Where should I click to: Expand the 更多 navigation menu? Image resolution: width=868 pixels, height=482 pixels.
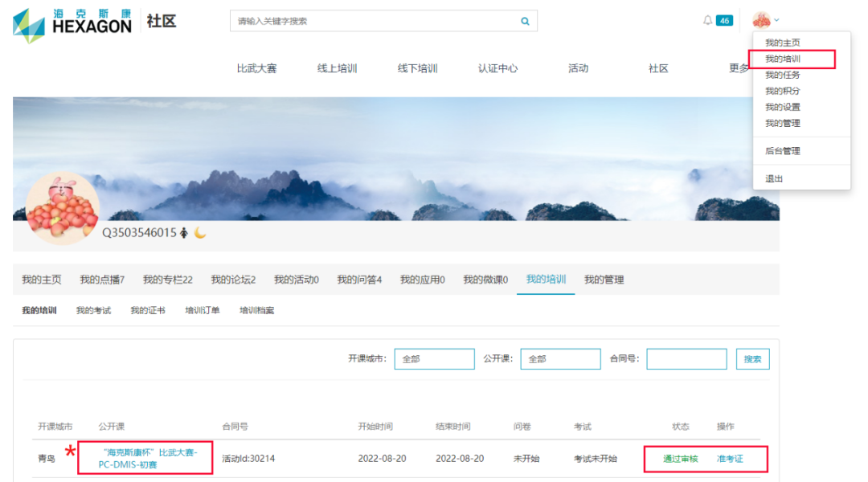click(739, 68)
